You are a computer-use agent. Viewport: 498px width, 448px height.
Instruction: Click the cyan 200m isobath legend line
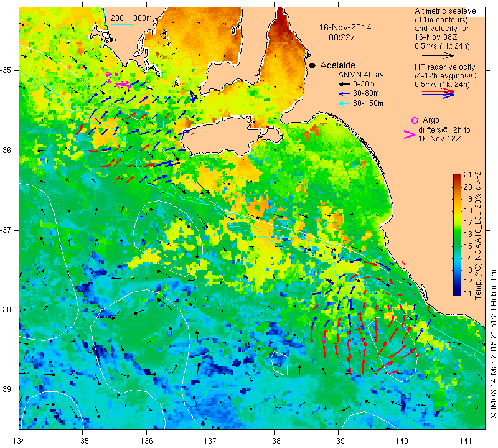coord(123,24)
